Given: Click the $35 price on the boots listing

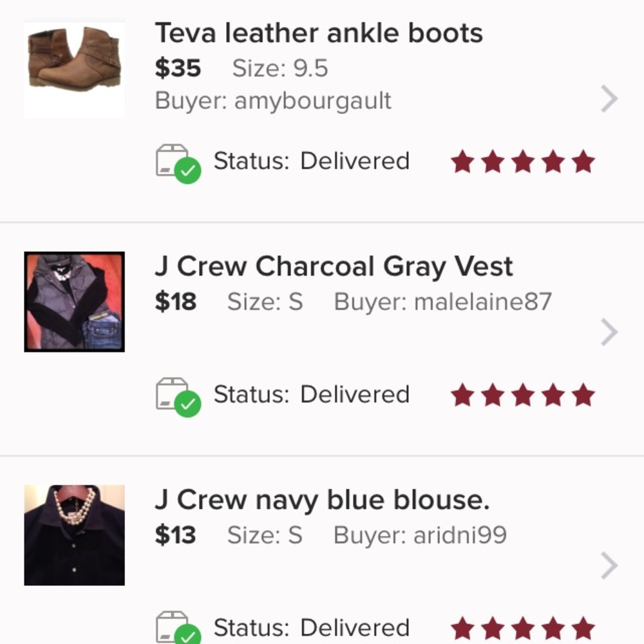Looking at the screenshot, I should (x=177, y=68).
